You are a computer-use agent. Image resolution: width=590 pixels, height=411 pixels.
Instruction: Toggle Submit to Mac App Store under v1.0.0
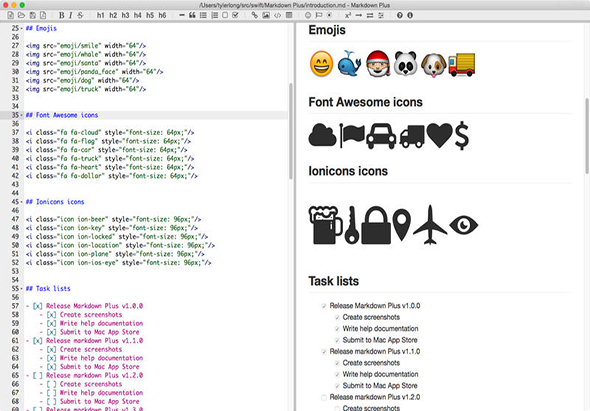pyautogui.click(x=337, y=340)
